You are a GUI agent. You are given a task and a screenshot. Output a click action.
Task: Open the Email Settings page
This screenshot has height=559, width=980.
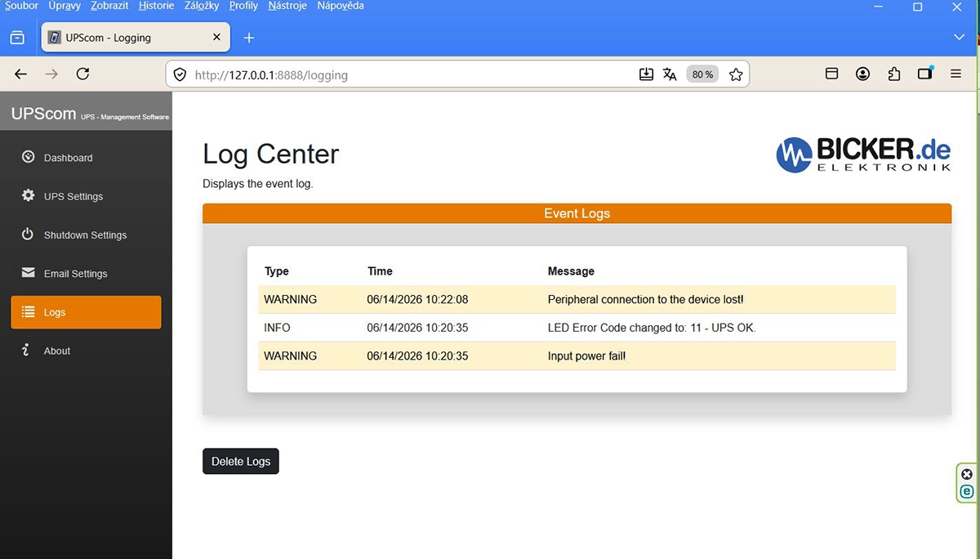click(x=76, y=274)
